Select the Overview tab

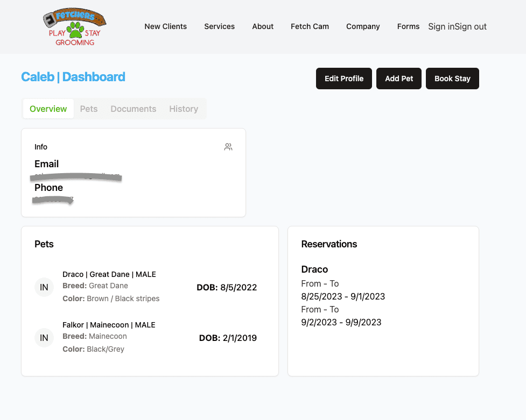click(x=48, y=109)
